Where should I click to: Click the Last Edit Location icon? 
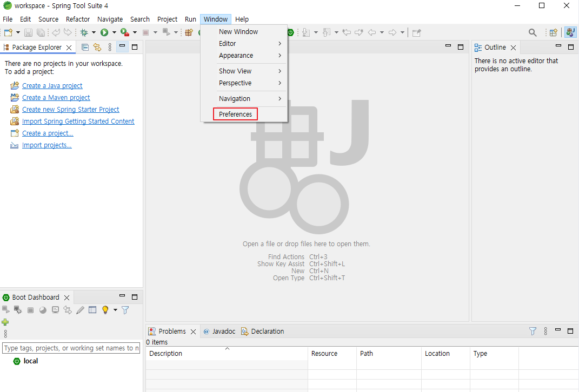coord(347,32)
